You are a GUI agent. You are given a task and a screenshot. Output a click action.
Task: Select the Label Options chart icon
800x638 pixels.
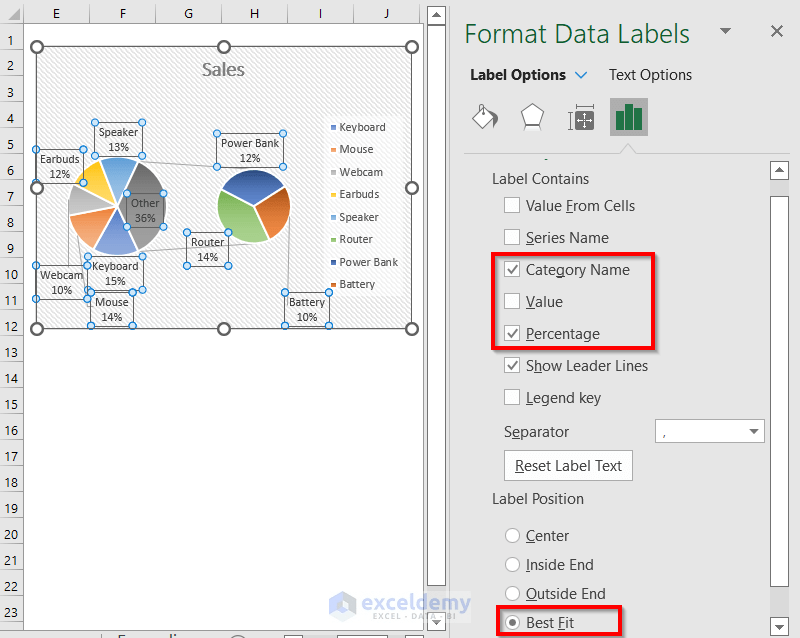tap(628, 116)
